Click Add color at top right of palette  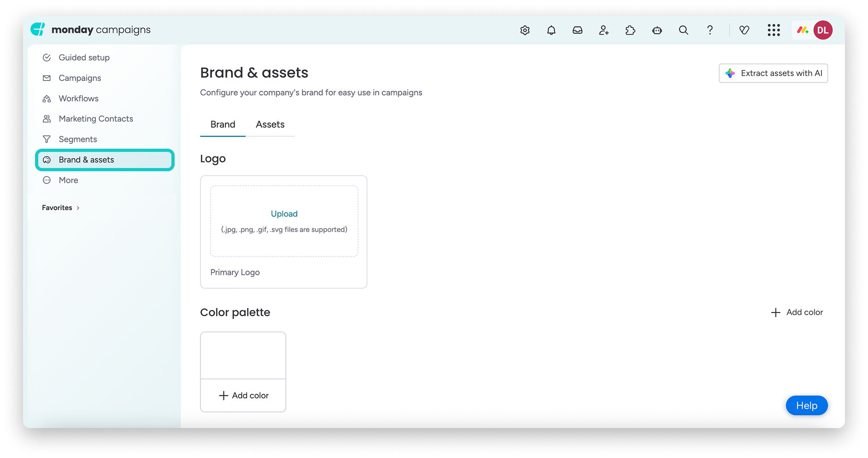click(x=797, y=312)
